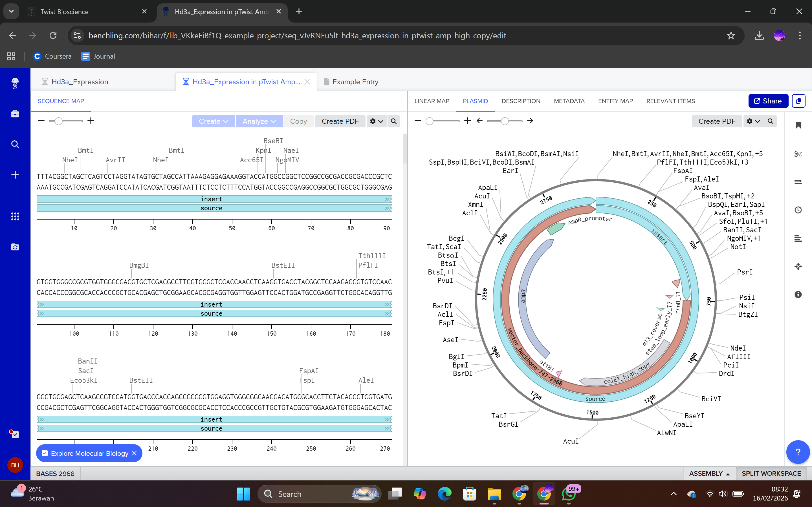The width and height of the screenshot is (812, 507).
Task: Click the copy link icon beside Share
Action: pos(798,101)
